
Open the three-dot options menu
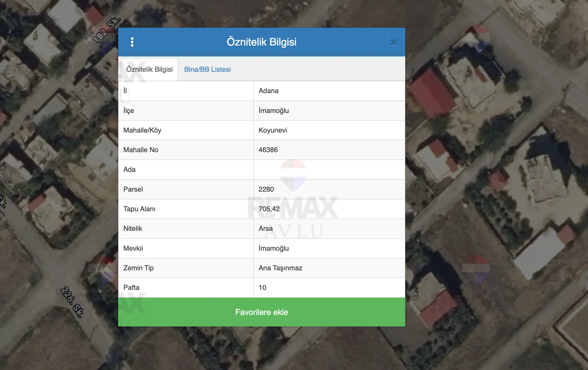click(x=132, y=42)
